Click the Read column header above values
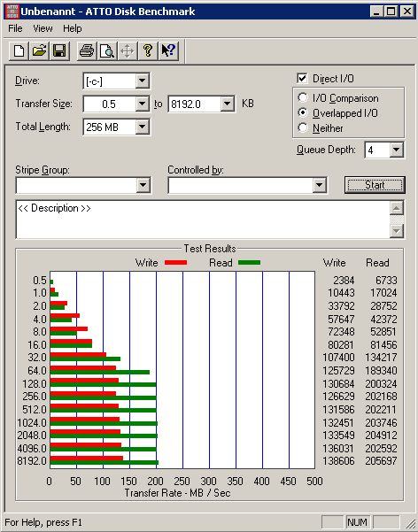The image size is (418, 532). [x=377, y=263]
